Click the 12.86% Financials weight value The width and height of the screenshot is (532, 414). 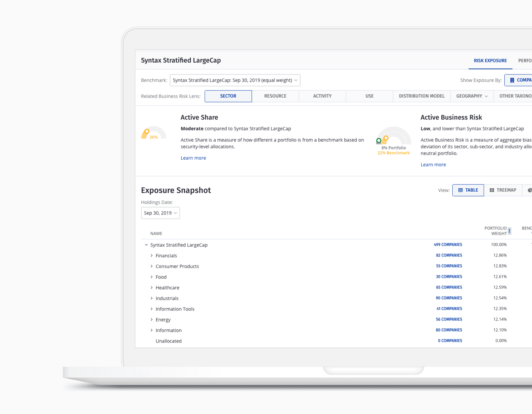click(500, 255)
